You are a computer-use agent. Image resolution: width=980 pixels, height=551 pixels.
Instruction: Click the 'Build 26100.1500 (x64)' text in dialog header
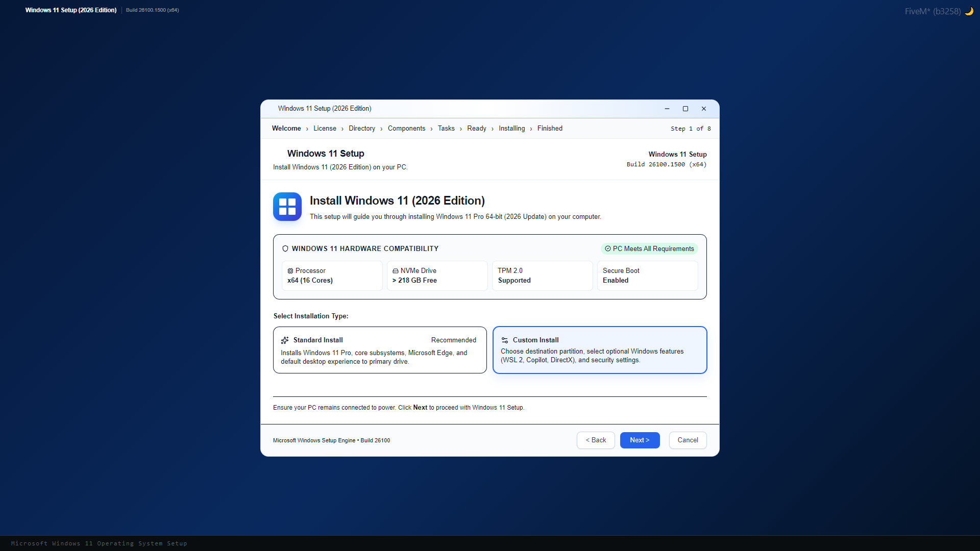click(x=667, y=164)
